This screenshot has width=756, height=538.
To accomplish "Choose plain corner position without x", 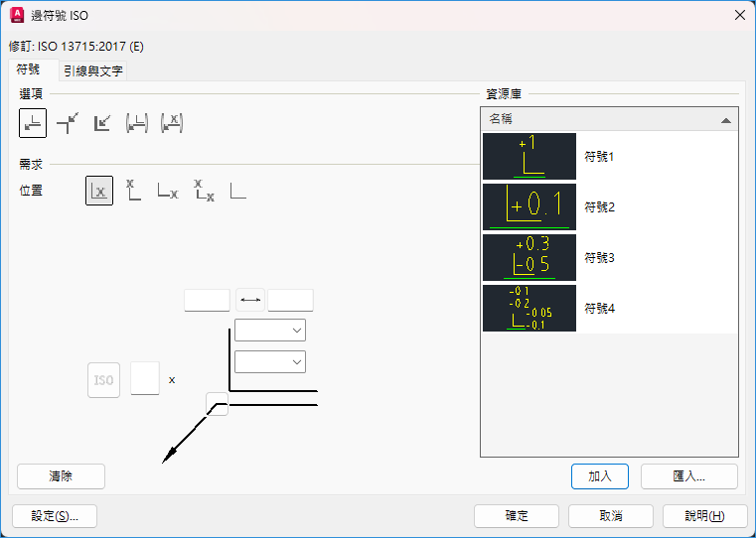I will pos(238,191).
